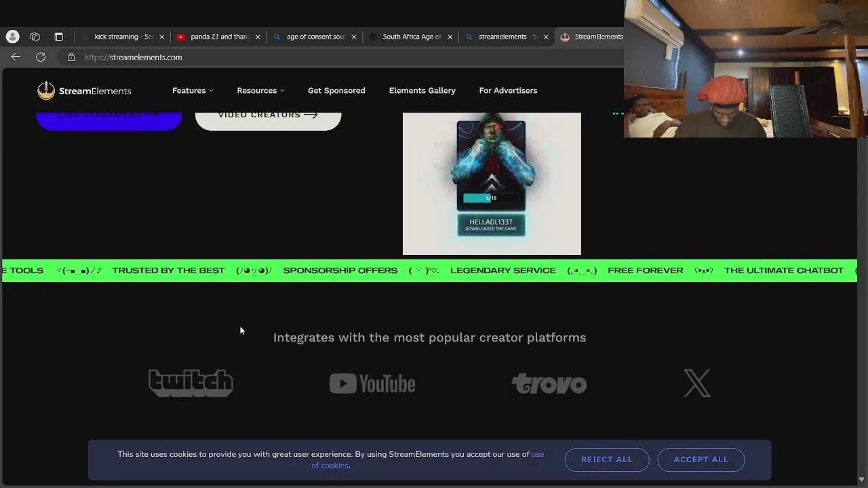Switch to the 'streamelements' search tab
Viewport: 868px width, 488px height.
507,37
